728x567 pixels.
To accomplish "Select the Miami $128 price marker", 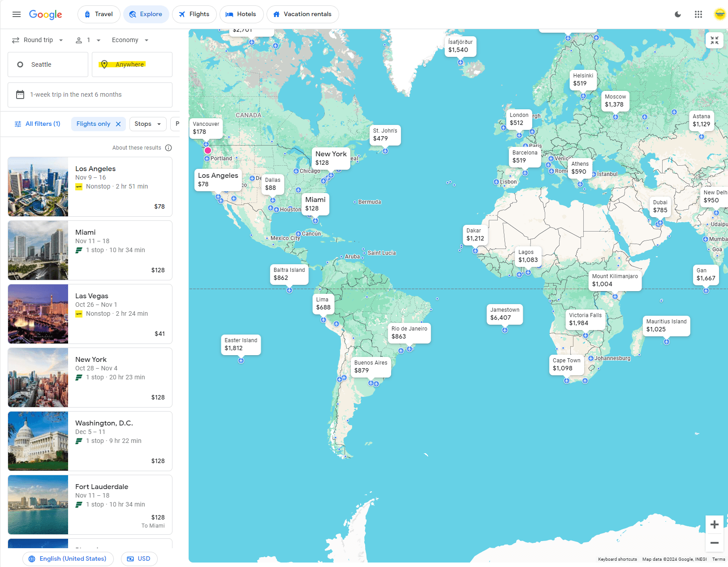I will (x=315, y=204).
